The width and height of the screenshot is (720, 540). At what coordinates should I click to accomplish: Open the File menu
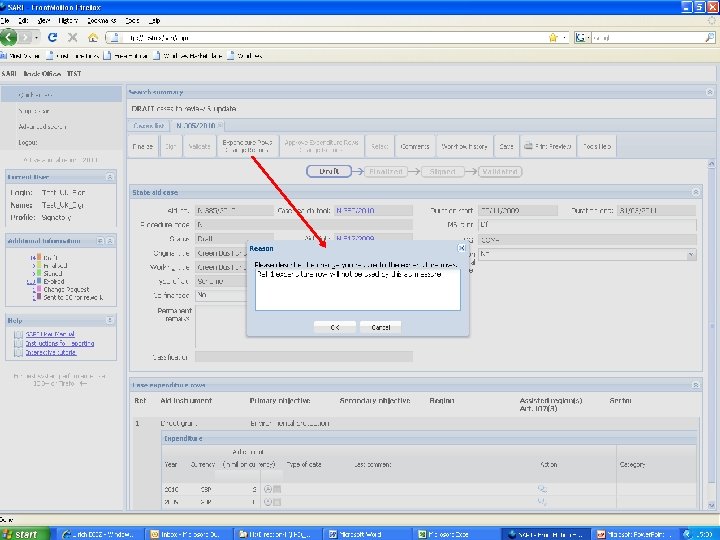5,21
